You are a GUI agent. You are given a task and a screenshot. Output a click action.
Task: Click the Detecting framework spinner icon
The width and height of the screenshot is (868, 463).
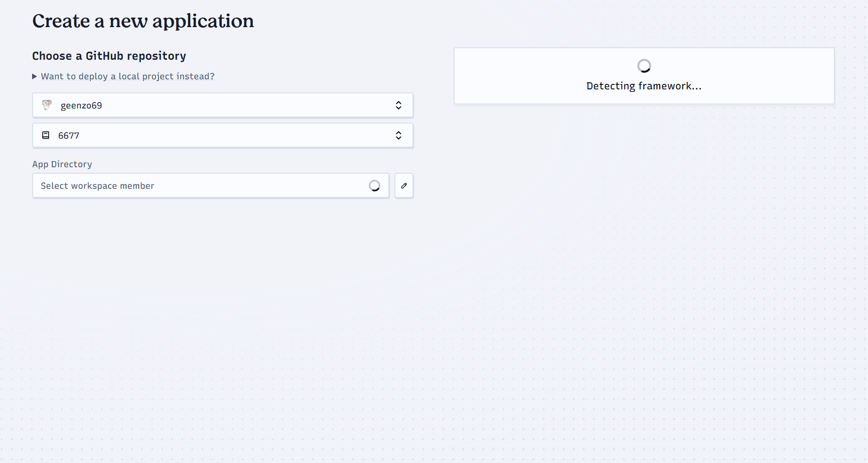(x=644, y=66)
